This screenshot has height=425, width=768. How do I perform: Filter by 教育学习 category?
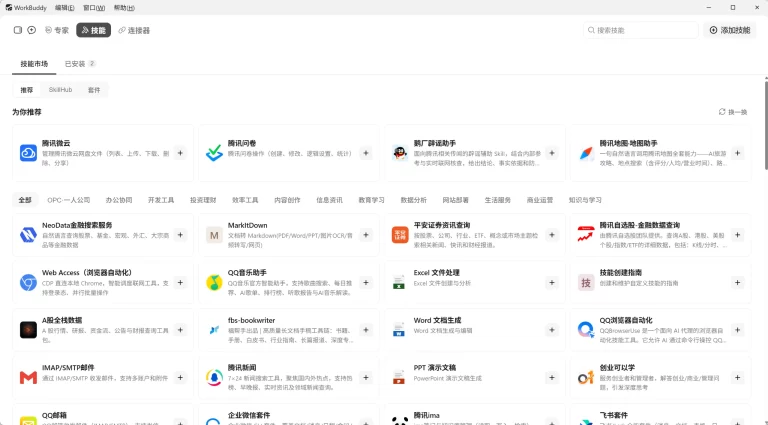(x=371, y=200)
